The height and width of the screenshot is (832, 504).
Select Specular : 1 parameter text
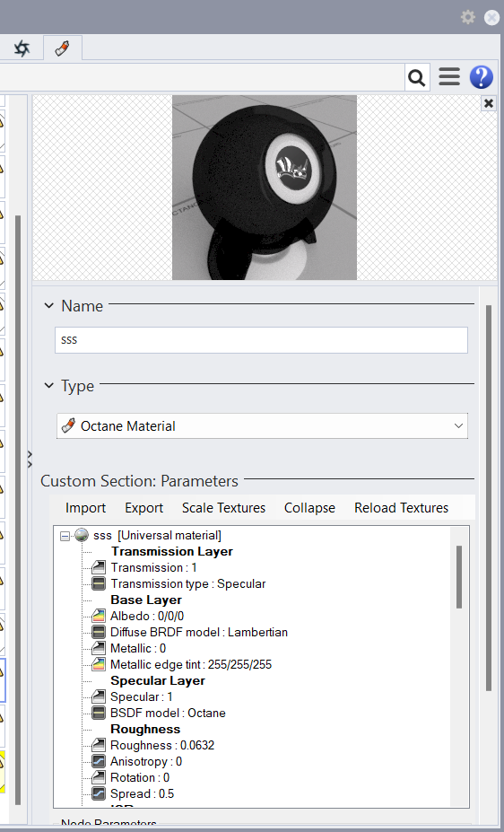(142, 696)
